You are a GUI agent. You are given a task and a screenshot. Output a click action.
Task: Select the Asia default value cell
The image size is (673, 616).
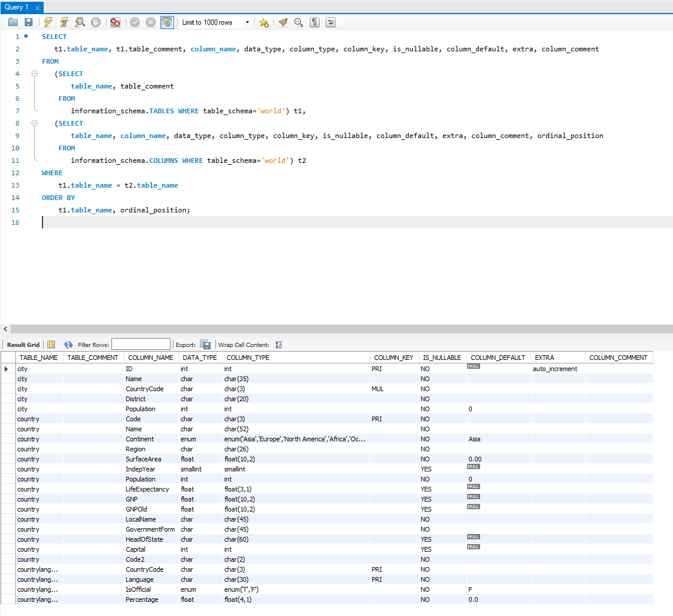click(x=498, y=439)
